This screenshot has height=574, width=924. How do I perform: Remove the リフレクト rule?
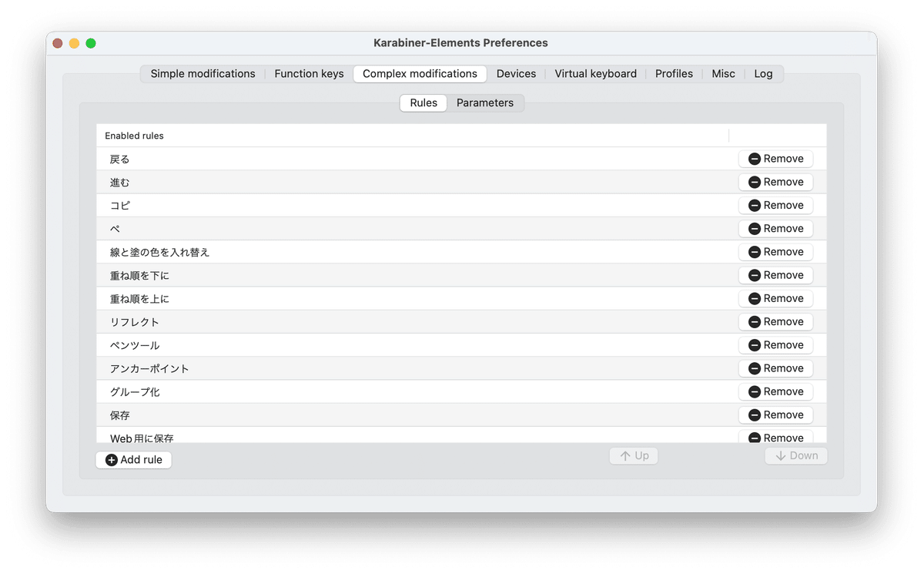pos(775,321)
